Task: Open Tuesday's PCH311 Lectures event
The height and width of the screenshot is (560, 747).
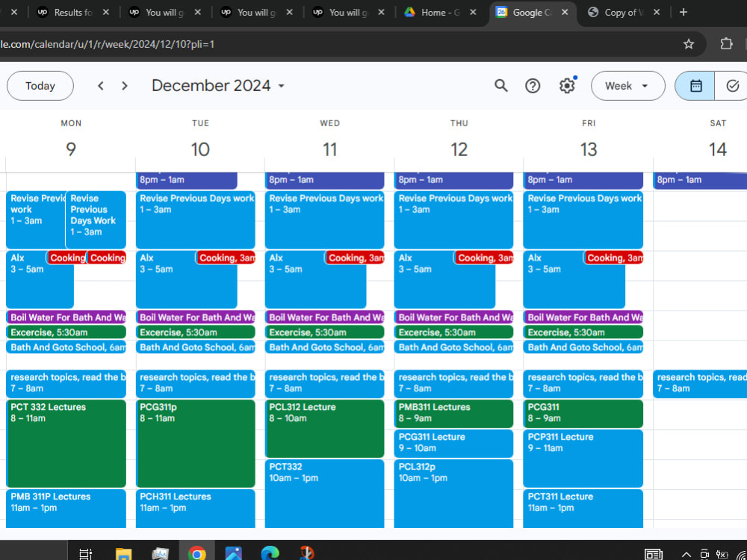Action: coord(195,508)
